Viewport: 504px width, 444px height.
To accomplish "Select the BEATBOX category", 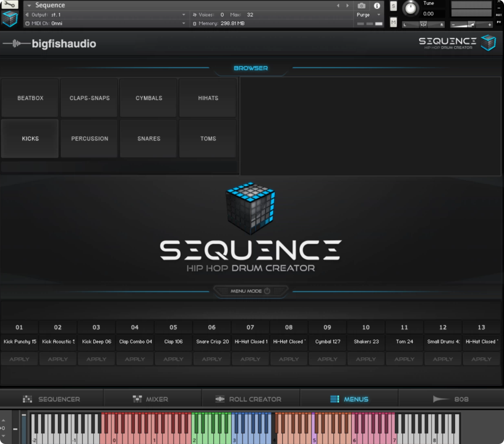I will click(x=30, y=98).
